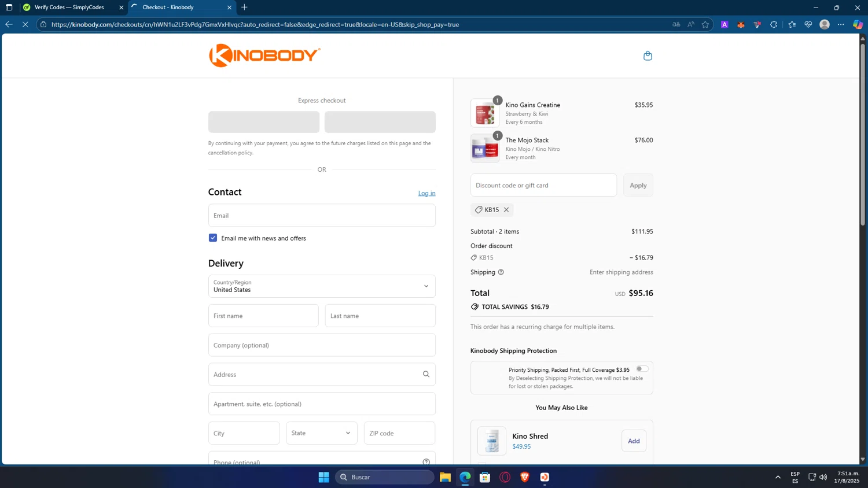Click the Kino Gains Creatine product thumbnail

[x=485, y=113]
